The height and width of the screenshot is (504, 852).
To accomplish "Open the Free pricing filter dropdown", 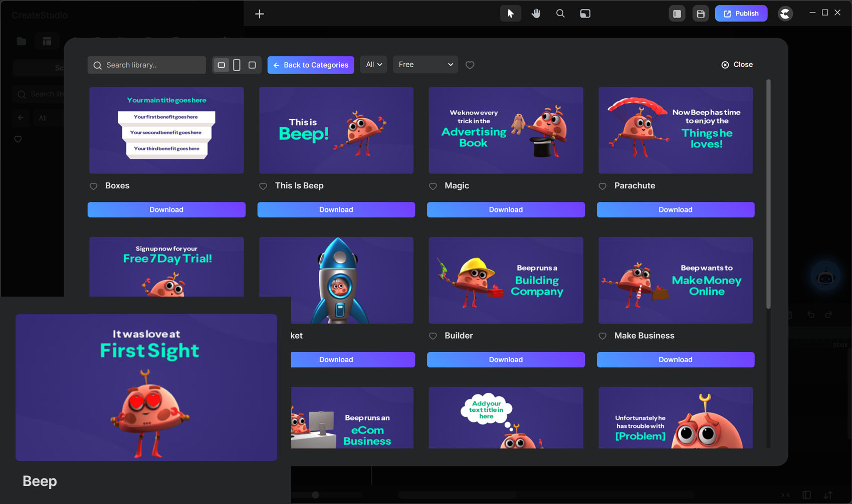I will 425,65.
